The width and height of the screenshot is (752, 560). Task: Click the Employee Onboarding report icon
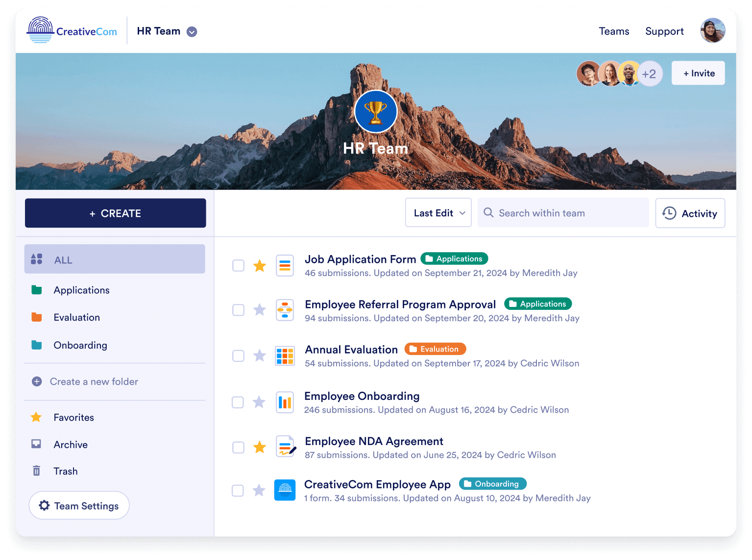285,402
